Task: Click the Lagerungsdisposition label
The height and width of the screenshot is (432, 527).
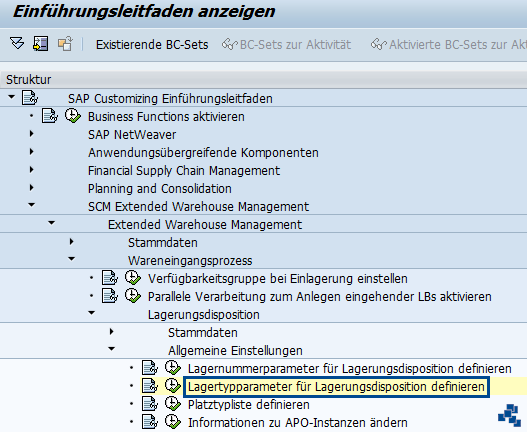Action: 204,315
